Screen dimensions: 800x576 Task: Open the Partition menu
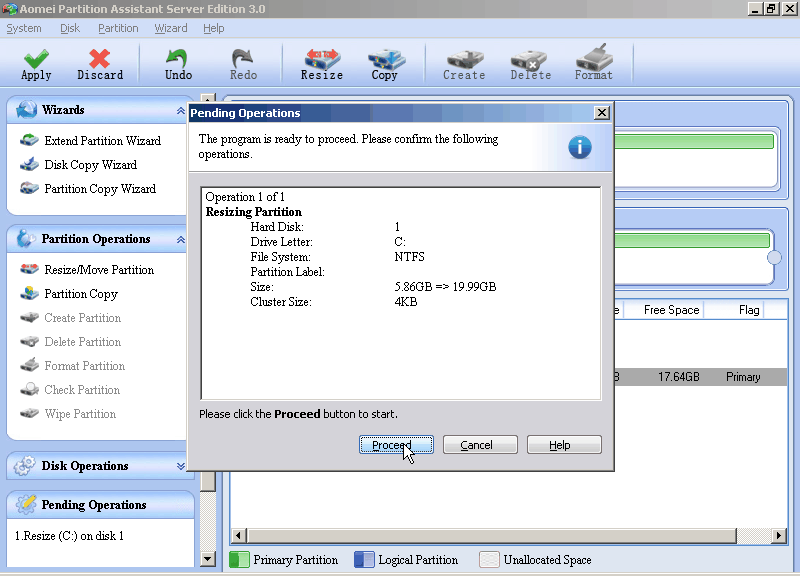pyautogui.click(x=118, y=28)
